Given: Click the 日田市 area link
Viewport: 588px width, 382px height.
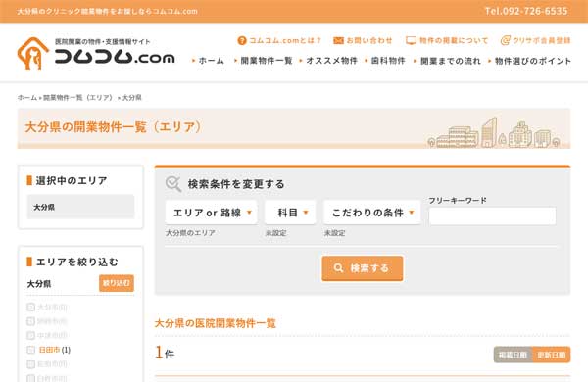Looking at the screenshot, I should (49, 350).
